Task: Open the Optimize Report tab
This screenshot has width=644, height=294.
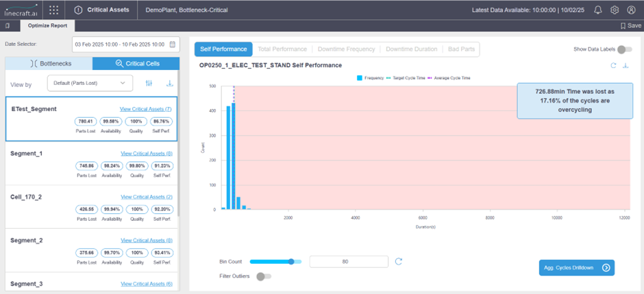Action: (48, 26)
